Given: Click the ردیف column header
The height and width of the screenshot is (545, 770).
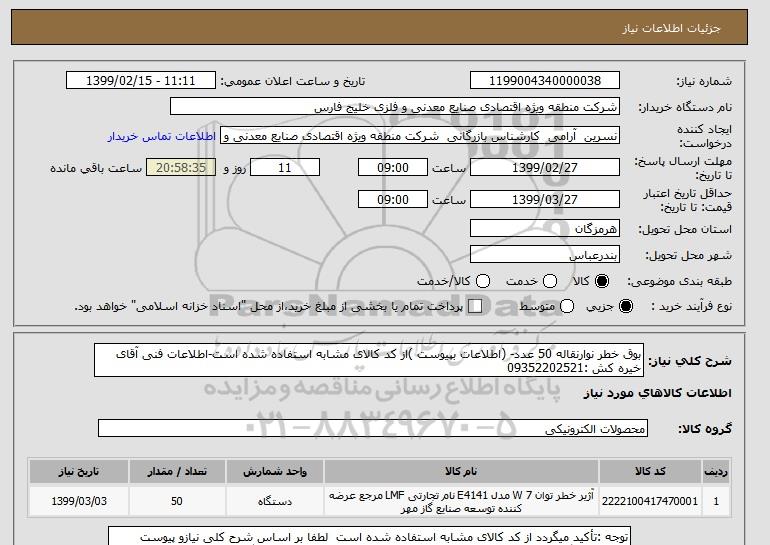Looking at the screenshot, I should click(x=716, y=471).
